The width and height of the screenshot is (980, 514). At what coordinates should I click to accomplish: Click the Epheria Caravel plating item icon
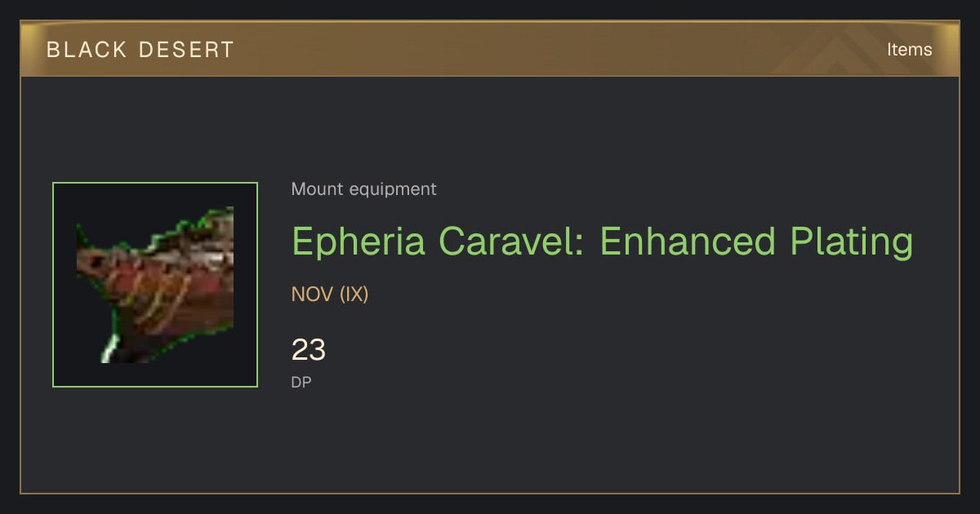click(x=155, y=285)
